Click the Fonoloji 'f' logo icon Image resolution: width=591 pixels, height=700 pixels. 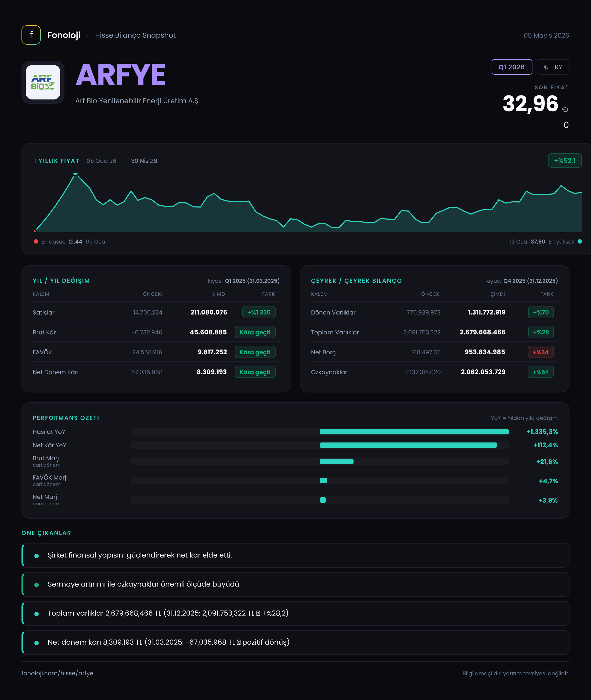click(31, 35)
